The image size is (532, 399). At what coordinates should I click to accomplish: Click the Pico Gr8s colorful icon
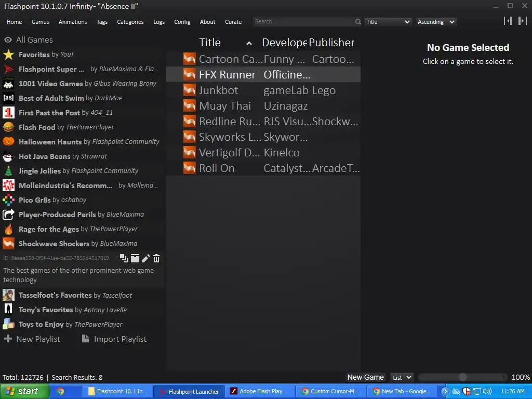click(x=8, y=200)
